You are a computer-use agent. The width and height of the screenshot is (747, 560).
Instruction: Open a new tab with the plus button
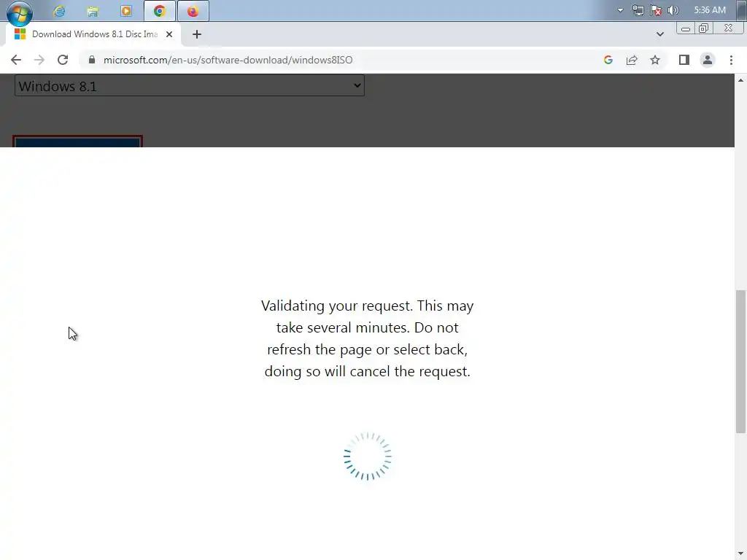pos(197,34)
